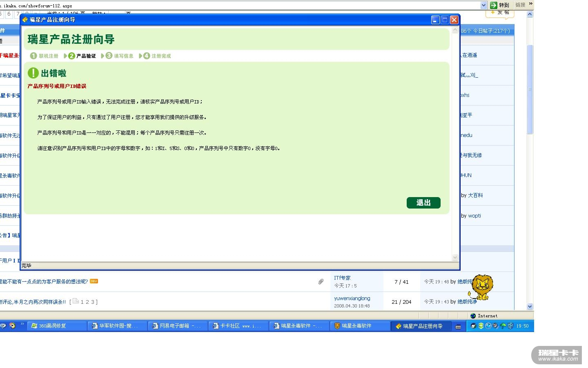Click the 瑞星产品注册向导 taskbar button

(x=421, y=326)
